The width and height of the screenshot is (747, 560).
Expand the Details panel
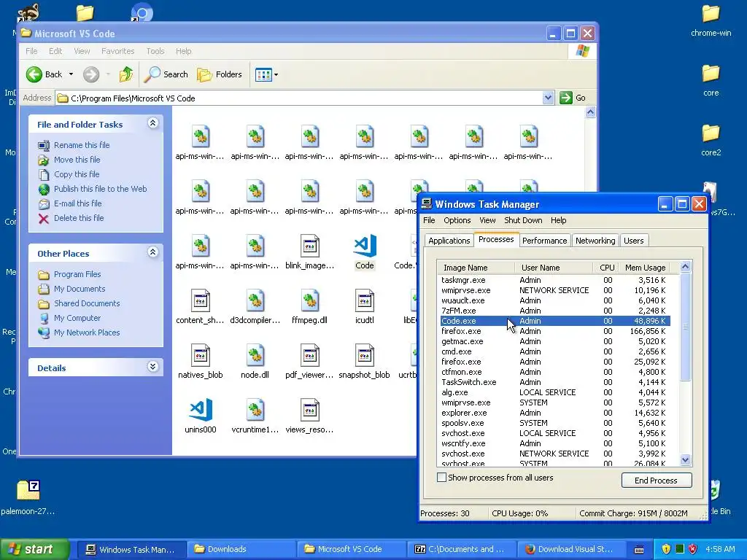click(153, 367)
